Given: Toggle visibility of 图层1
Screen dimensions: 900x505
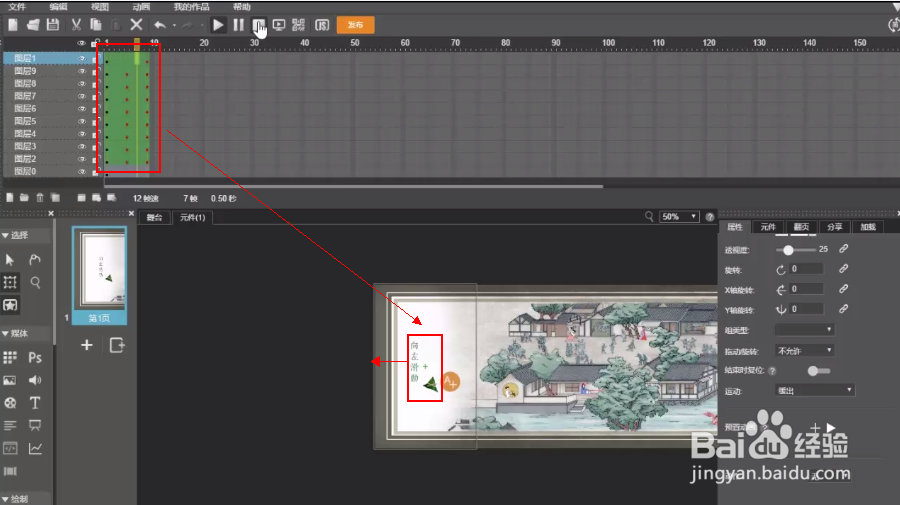Looking at the screenshot, I should pyautogui.click(x=82, y=59).
